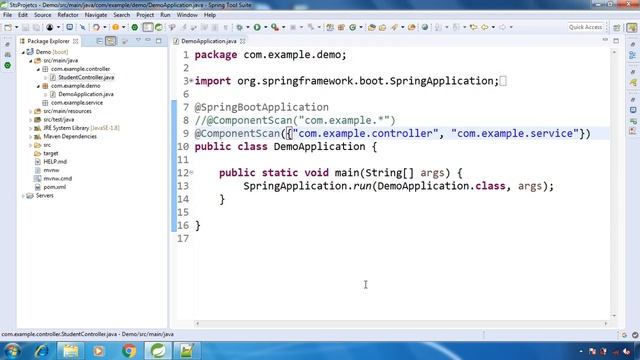The width and height of the screenshot is (640, 360).
Task: Open the Window menu
Action: pos(187,15)
